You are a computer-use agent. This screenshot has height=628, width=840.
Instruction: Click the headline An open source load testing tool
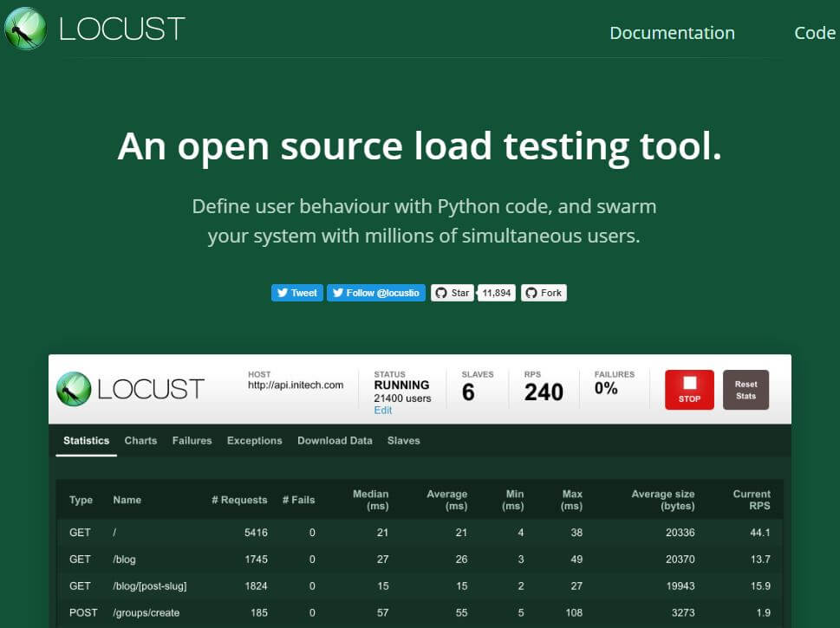pos(420,147)
